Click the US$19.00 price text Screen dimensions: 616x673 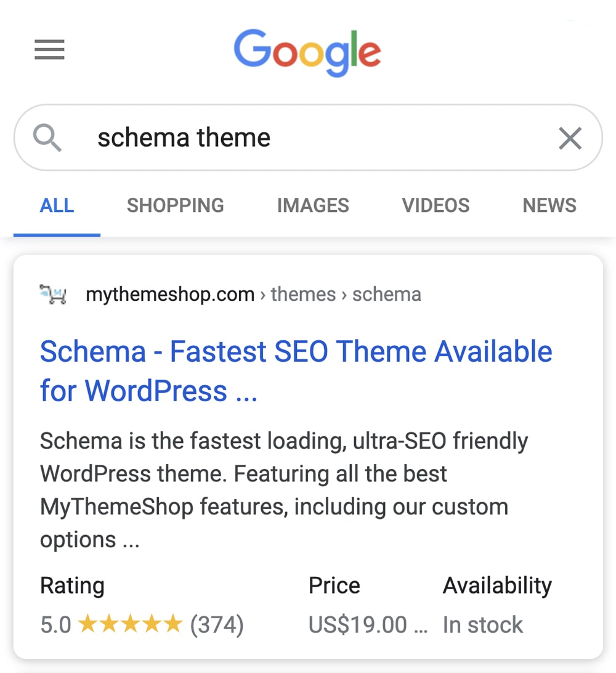356,624
